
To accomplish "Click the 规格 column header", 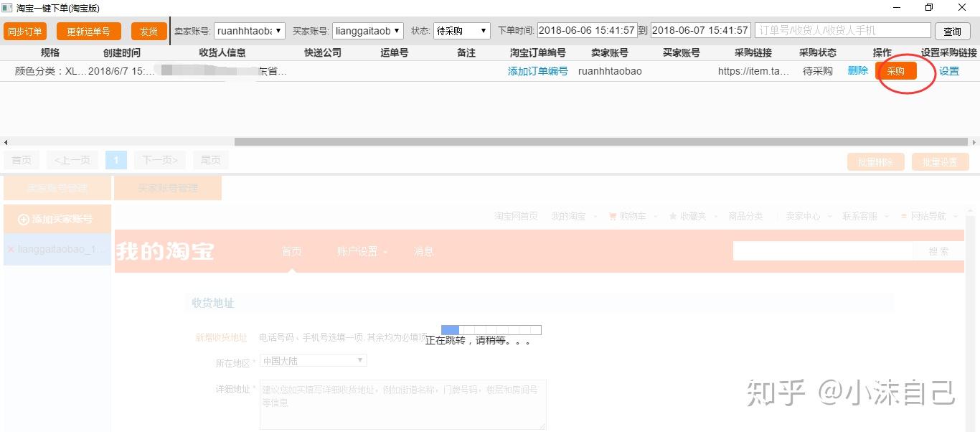I will tap(50, 52).
